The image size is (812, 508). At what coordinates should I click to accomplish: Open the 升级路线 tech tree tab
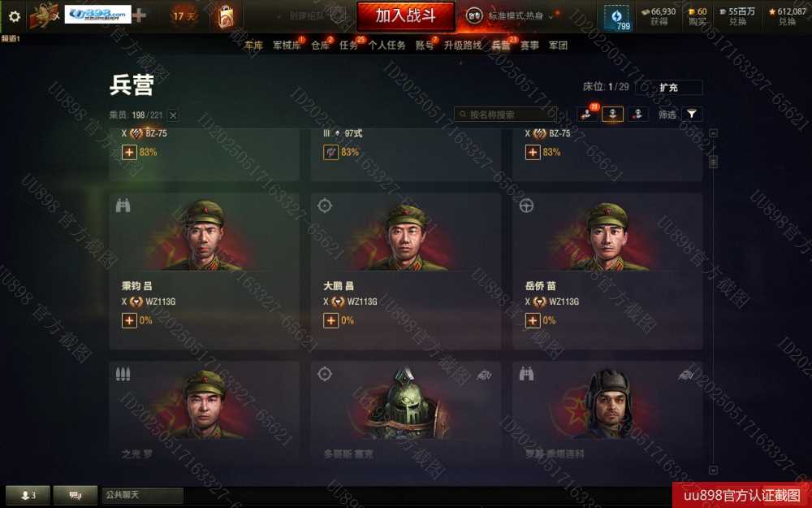463,46
